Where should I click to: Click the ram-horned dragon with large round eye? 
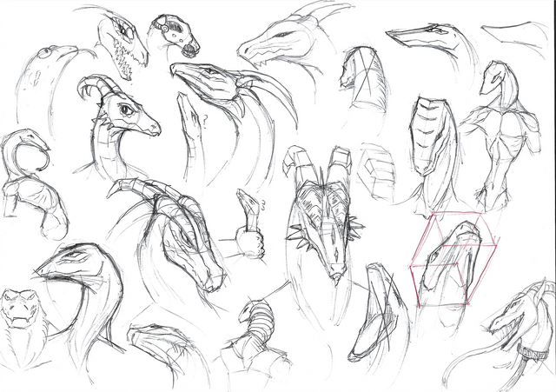117,126
